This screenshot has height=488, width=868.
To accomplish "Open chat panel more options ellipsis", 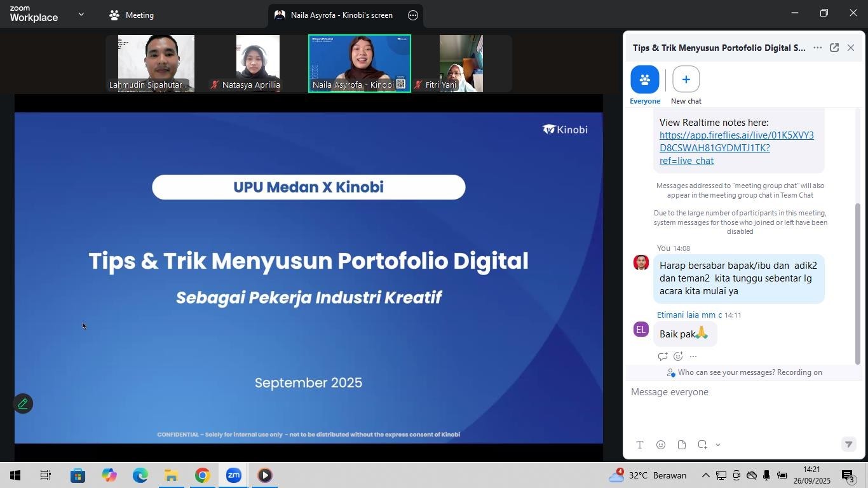I will click(817, 48).
